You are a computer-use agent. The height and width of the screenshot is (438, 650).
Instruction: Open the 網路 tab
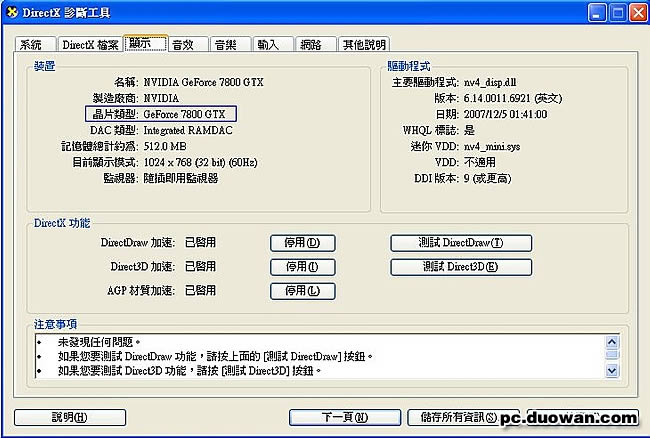315,44
